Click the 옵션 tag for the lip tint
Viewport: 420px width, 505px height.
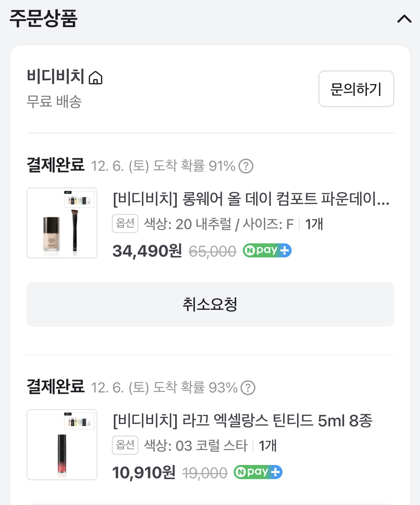[x=125, y=445]
